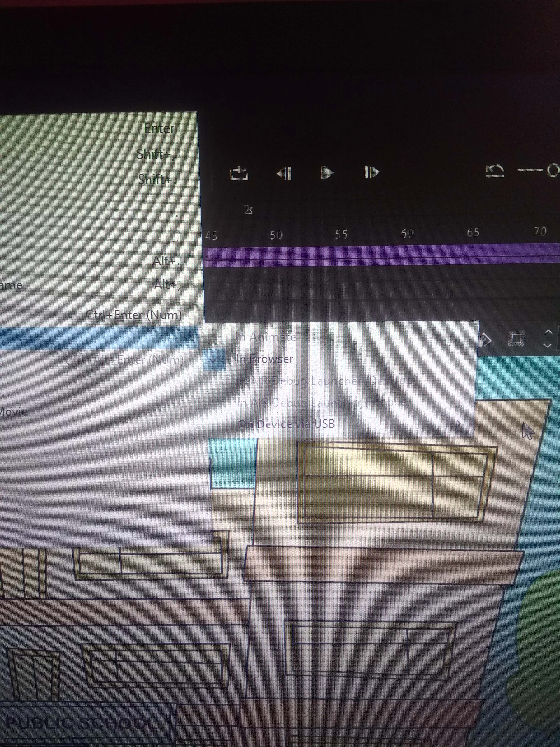This screenshot has height=747, width=560.
Task: Click the reset timeline zoom icon
Action: 495,171
